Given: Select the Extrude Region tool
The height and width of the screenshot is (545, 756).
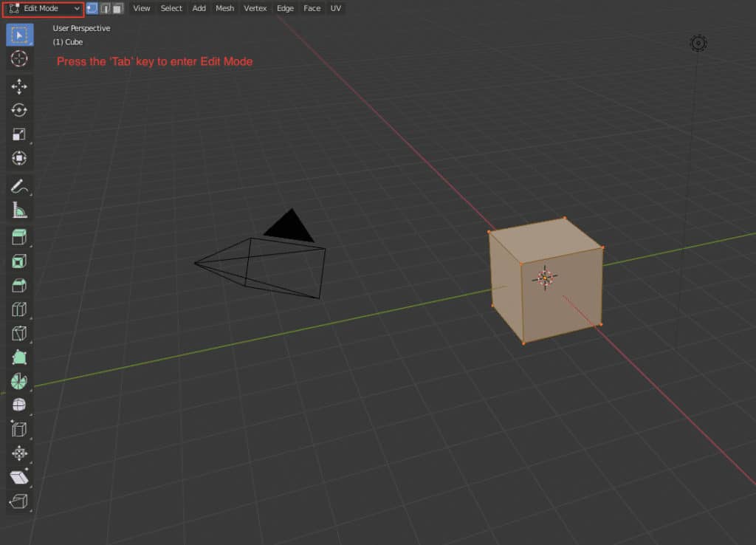Looking at the screenshot, I should [x=19, y=236].
